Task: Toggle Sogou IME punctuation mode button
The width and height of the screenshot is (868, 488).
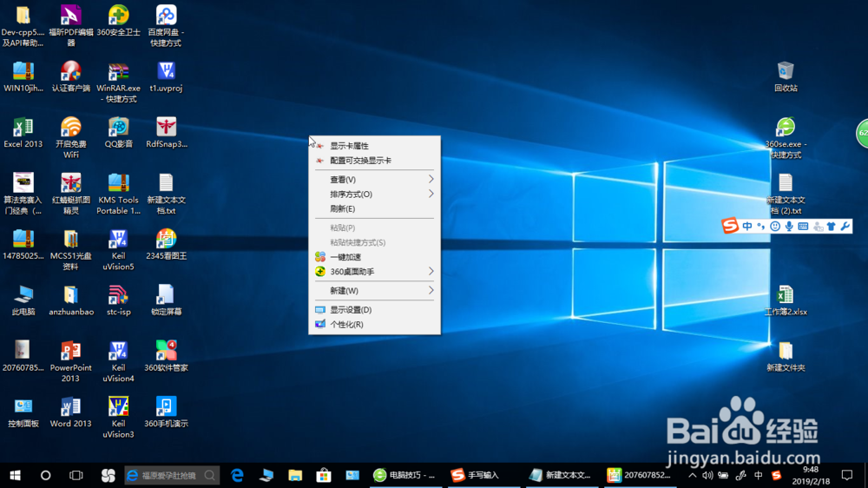Action: coord(761,226)
